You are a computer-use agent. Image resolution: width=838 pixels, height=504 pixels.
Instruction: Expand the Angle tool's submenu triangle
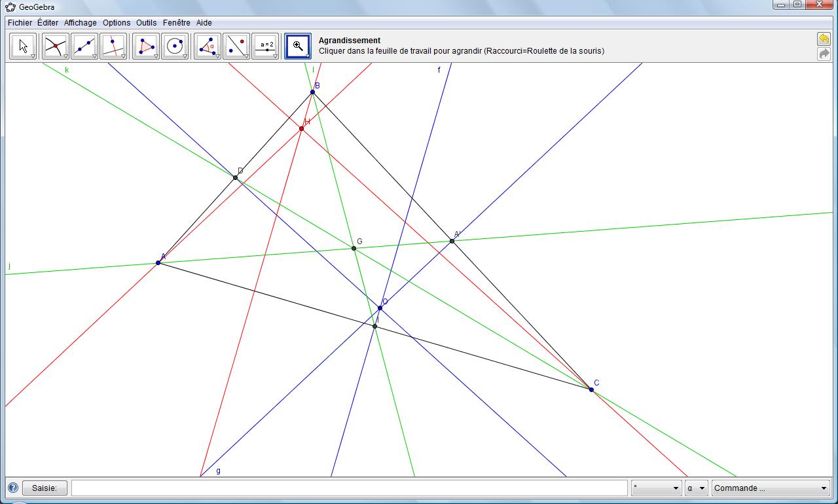tap(218, 56)
